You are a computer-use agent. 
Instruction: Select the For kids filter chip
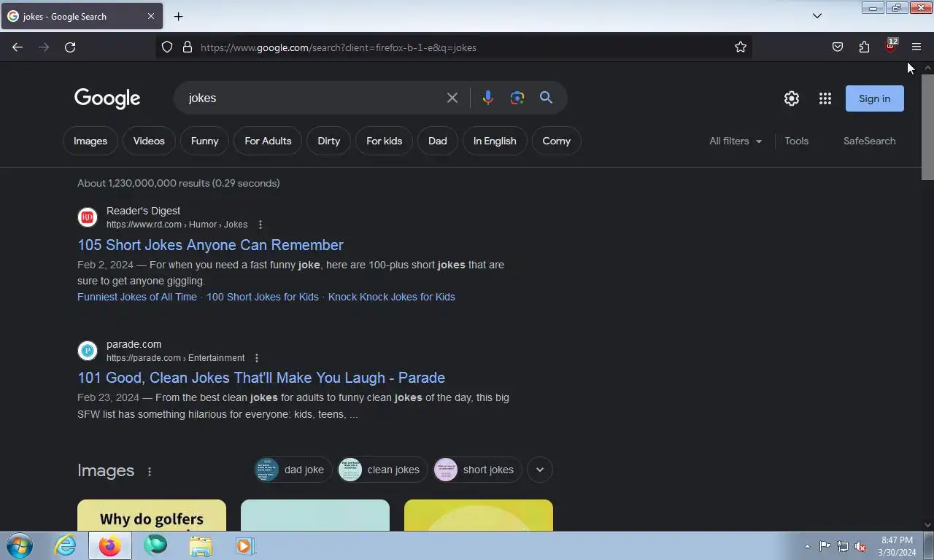point(385,141)
